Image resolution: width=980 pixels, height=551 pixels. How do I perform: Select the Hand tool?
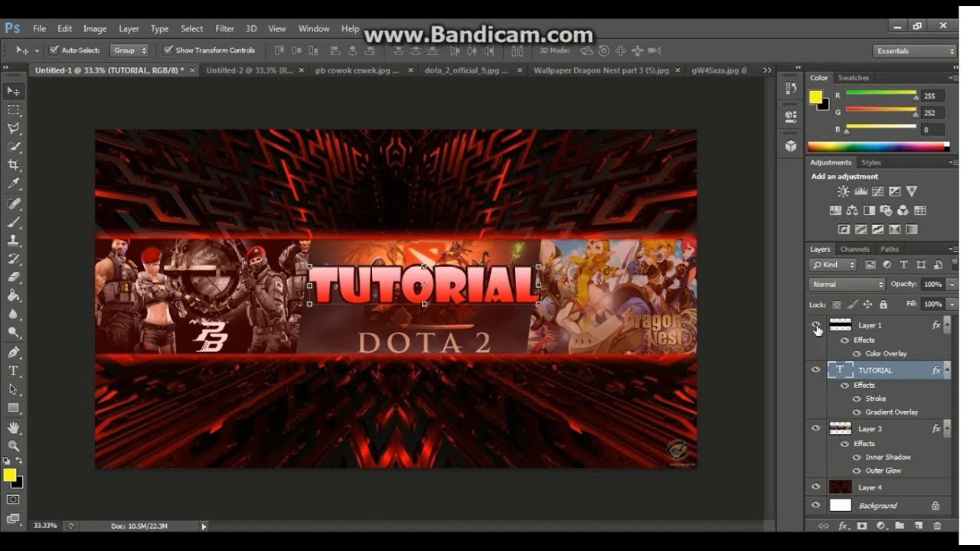pos(13,428)
